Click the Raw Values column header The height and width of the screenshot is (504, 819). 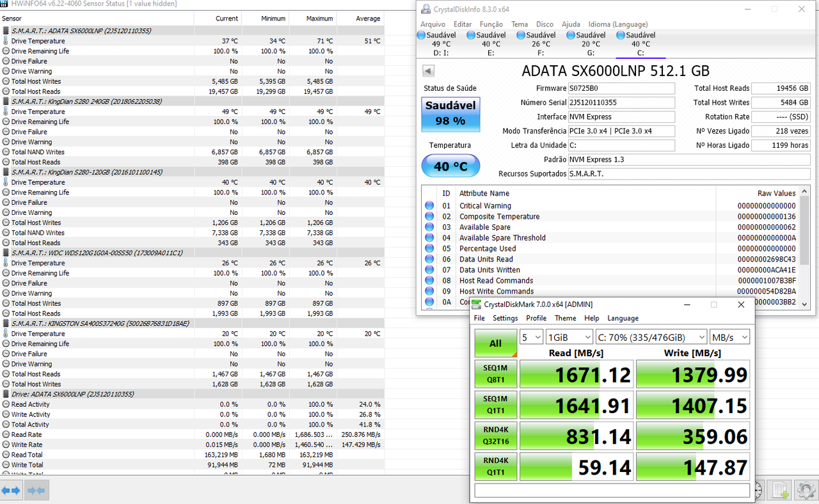(776, 193)
